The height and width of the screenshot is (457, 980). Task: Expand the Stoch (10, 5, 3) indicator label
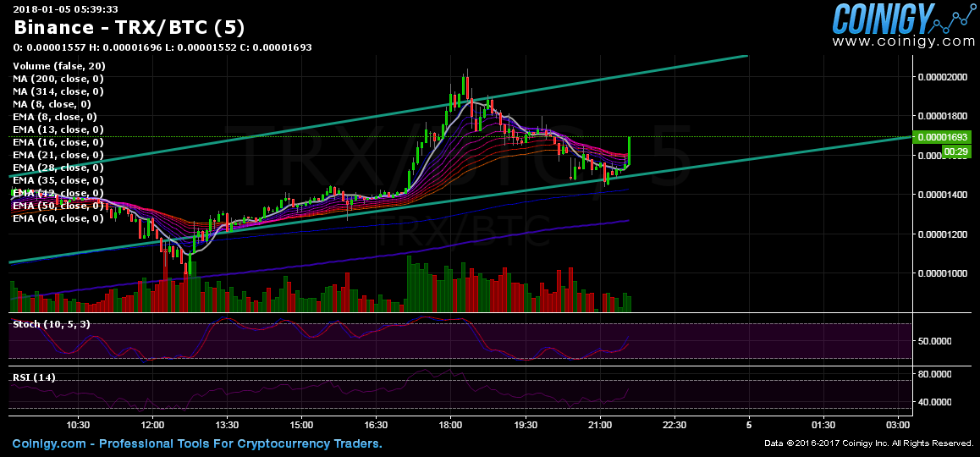(52, 324)
